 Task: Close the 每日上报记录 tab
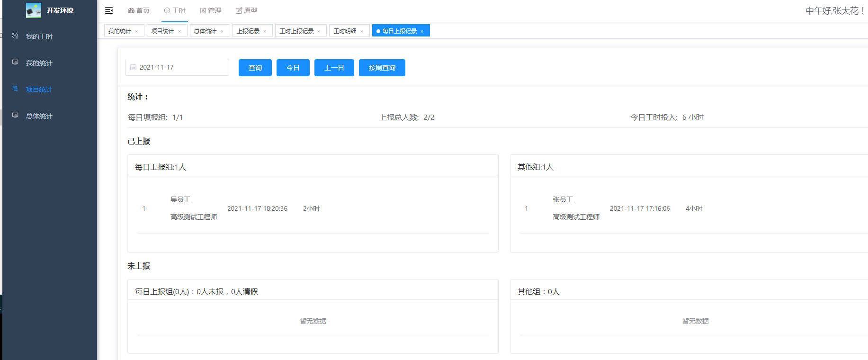click(x=422, y=31)
